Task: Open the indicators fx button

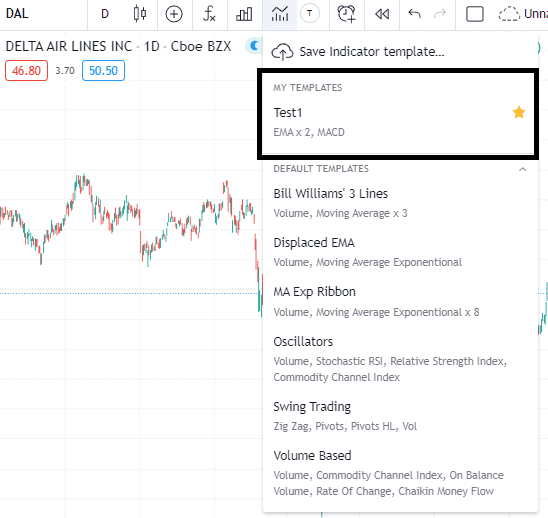Action: coord(209,14)
